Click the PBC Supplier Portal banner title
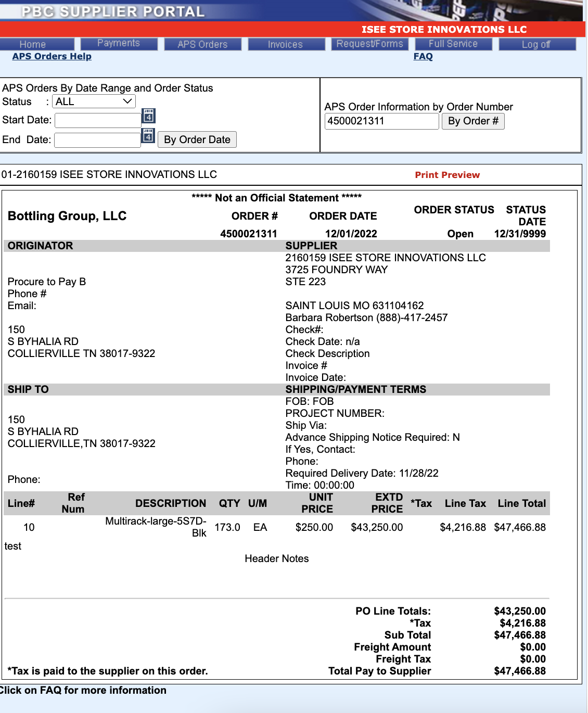This screenshot has width=588, height=713. 113,11
